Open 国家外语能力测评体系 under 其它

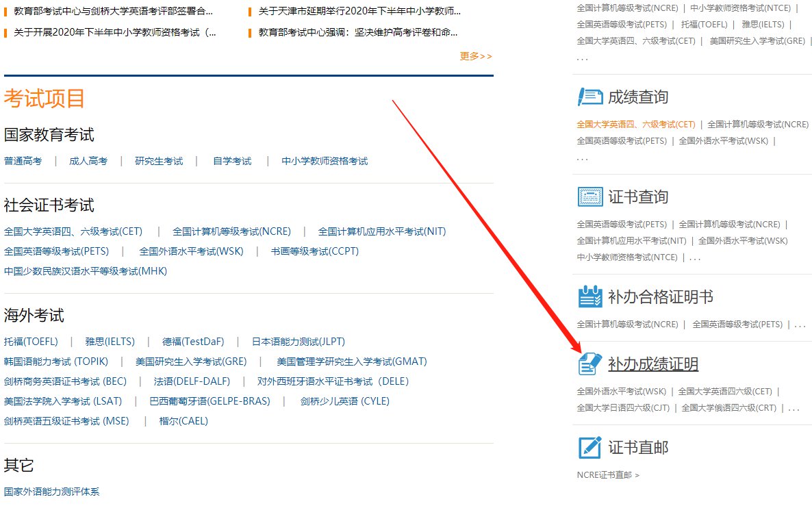pos(51,492)
